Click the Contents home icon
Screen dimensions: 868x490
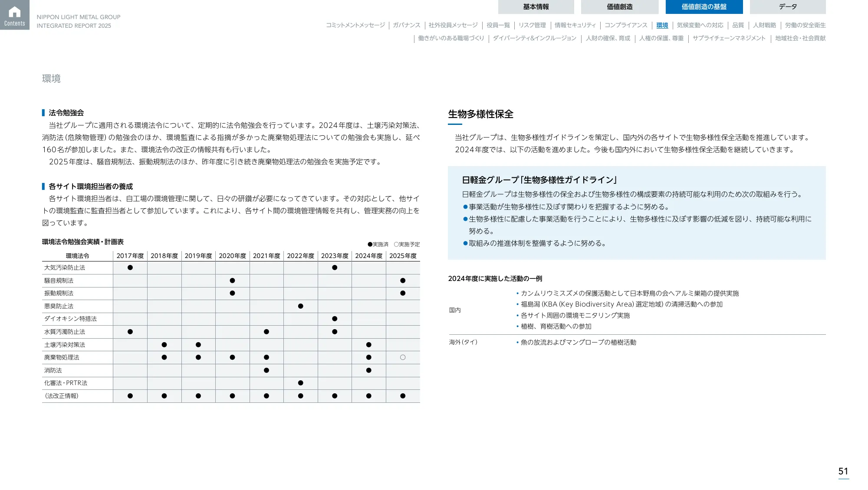[15, 14]
